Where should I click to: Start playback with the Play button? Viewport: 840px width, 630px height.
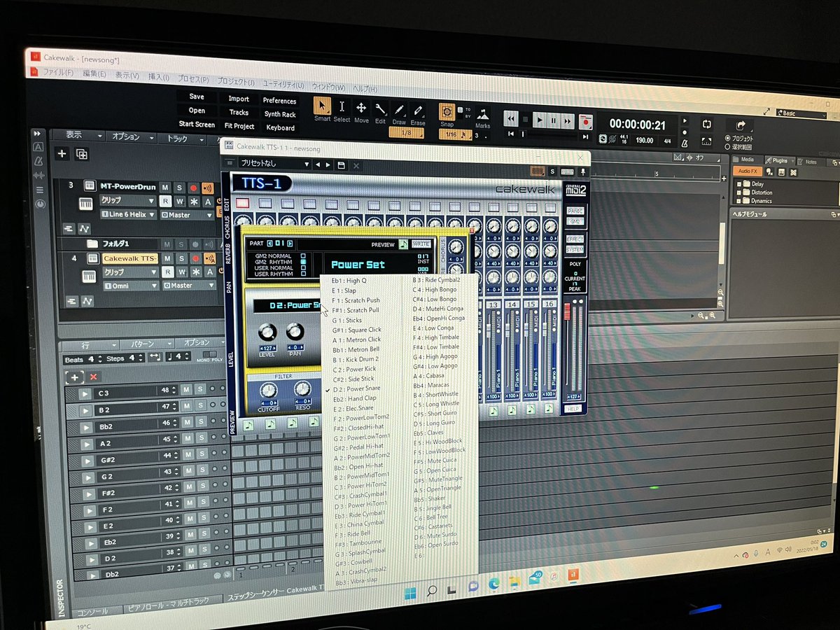(540, 120)
